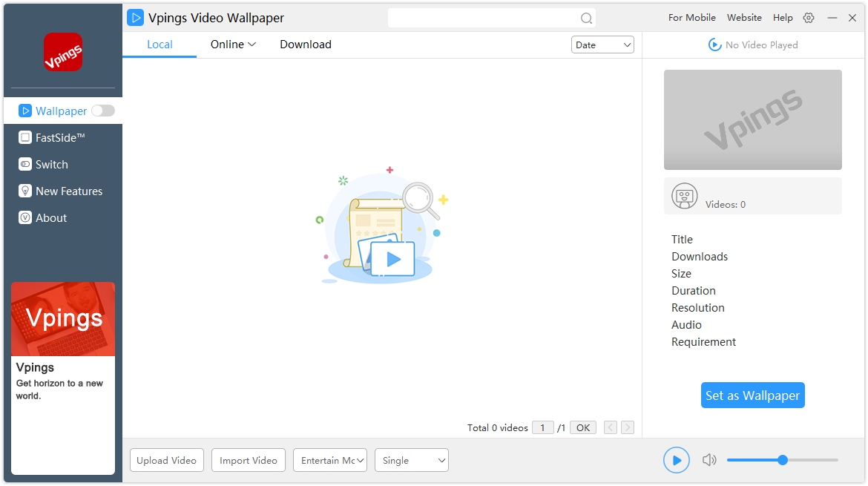This screenshot has height=486, width=868.
Task: Click the Set as Wallpaper button
Action: pyautogui.click(x=752, y=395)
